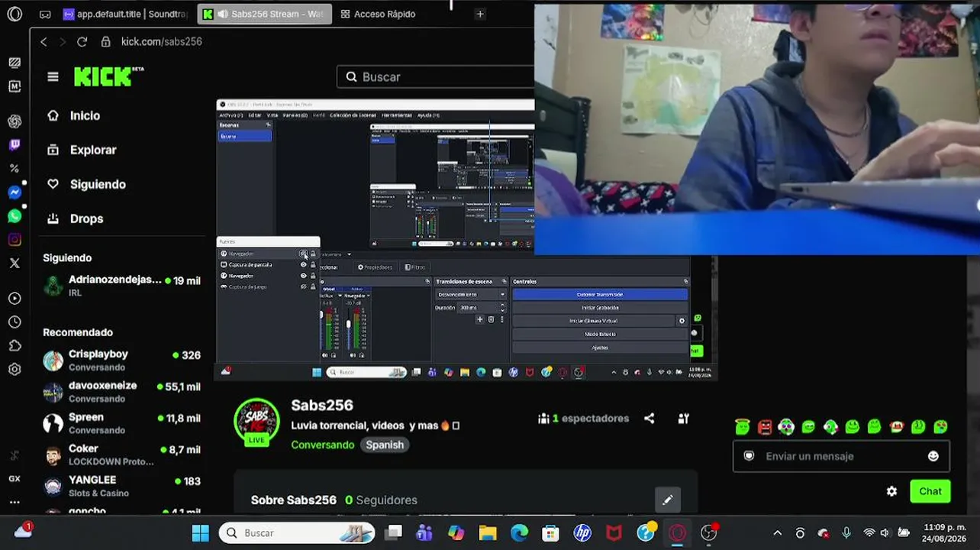Toggle visibility of Captura de juego source
The image size is (980, 550).
pyautogui.click(x=303, y=286)
